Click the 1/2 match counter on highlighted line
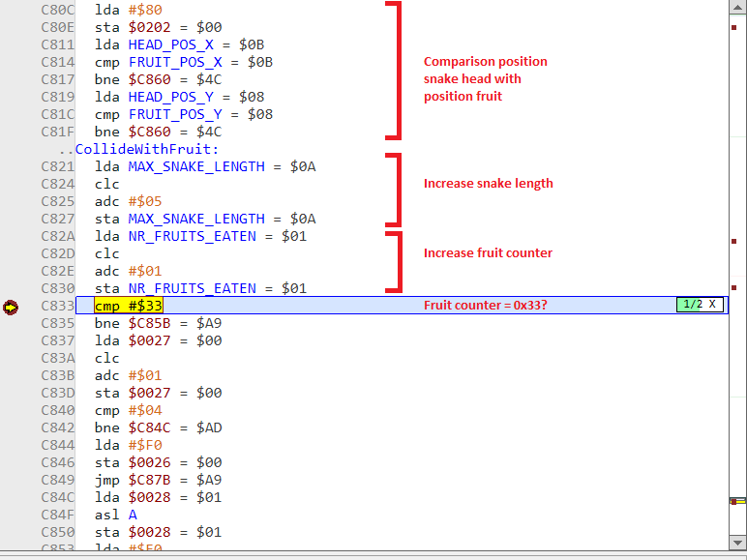 693,305
